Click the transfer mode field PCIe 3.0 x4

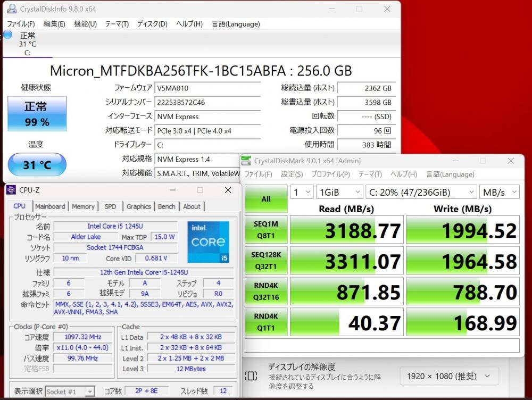(207, 131)
